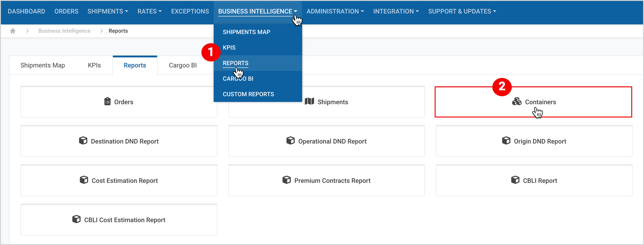Screen dimensions: 644x245
Task: Open the Operational DND Report card
Action: point(326,141)
